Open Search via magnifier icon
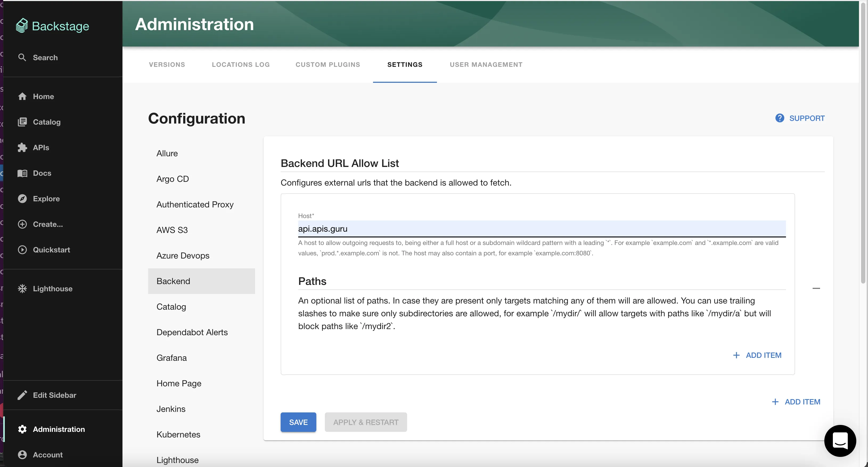The image size is (868, 467). pyautogui.click(x=22, y=58)
